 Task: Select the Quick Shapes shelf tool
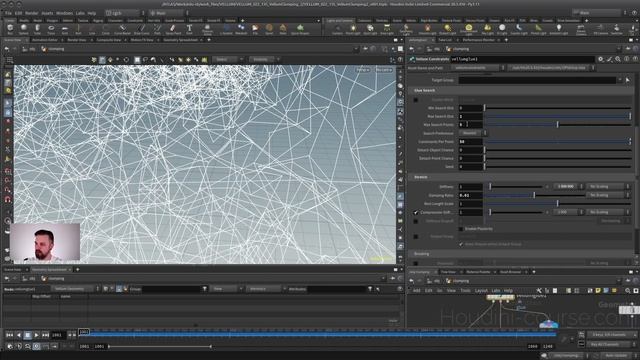pos(300,29)
